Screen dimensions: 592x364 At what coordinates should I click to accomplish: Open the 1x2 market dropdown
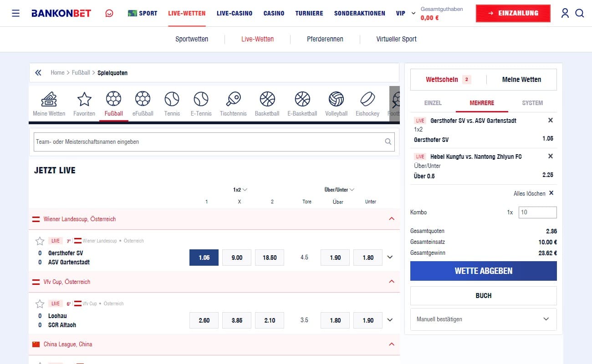tap(240, 190)
